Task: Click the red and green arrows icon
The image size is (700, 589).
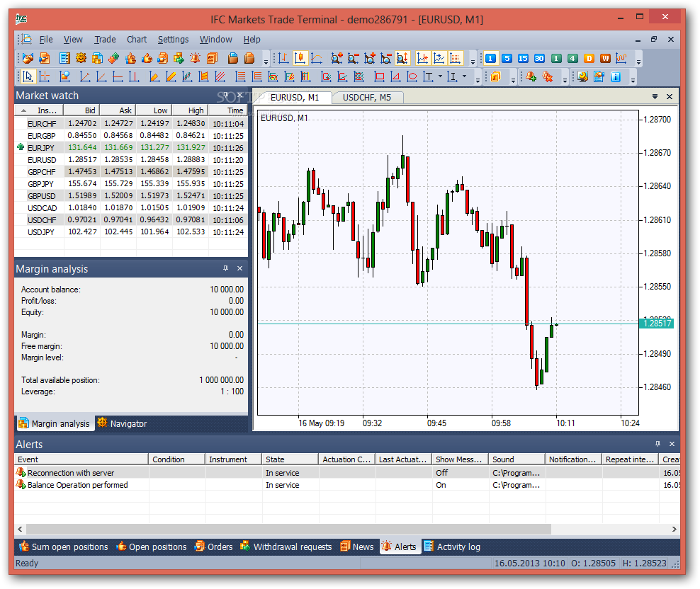Action: 114,59
